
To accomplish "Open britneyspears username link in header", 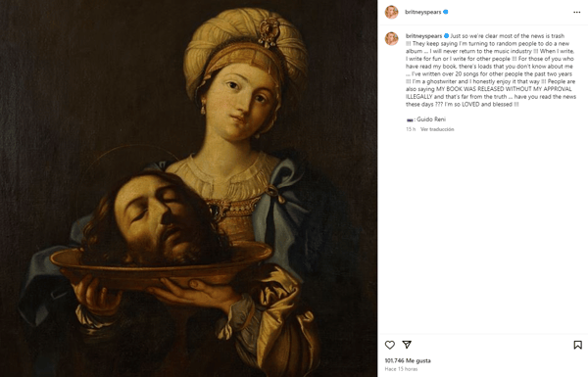I will [423, 12].
